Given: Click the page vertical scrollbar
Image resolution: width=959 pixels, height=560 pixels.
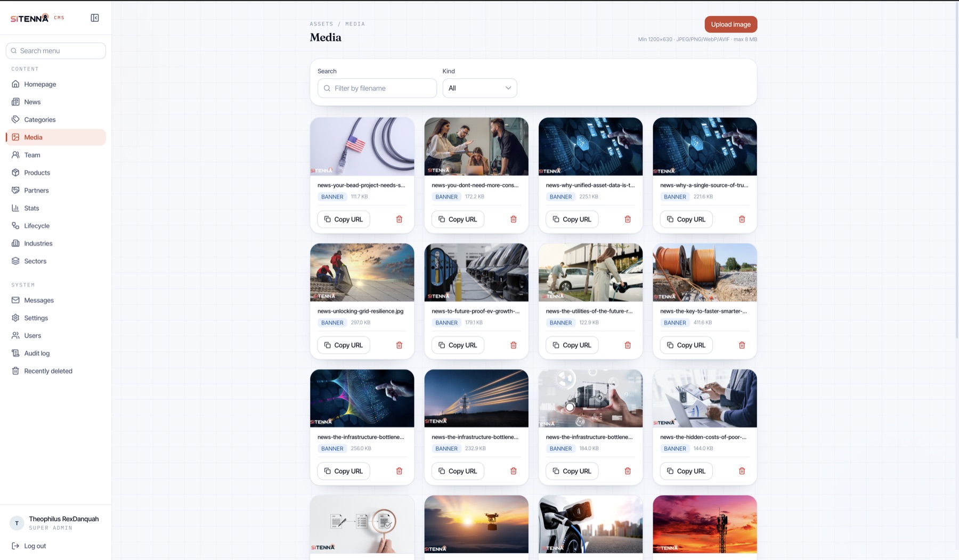Looking at the screenshot, I should click(x=956, y=170).
